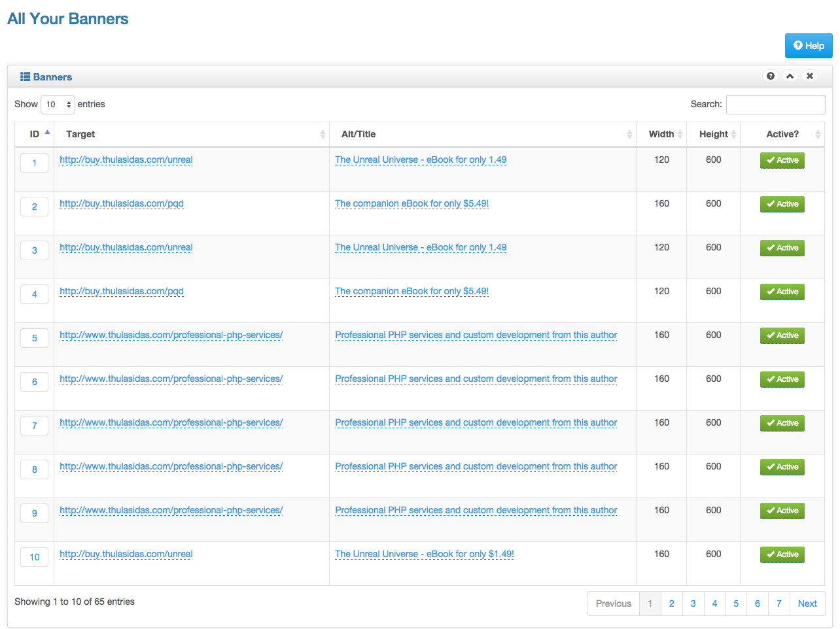Edit Alt/Title '$1.49!' of banner 10

(425, 554)
